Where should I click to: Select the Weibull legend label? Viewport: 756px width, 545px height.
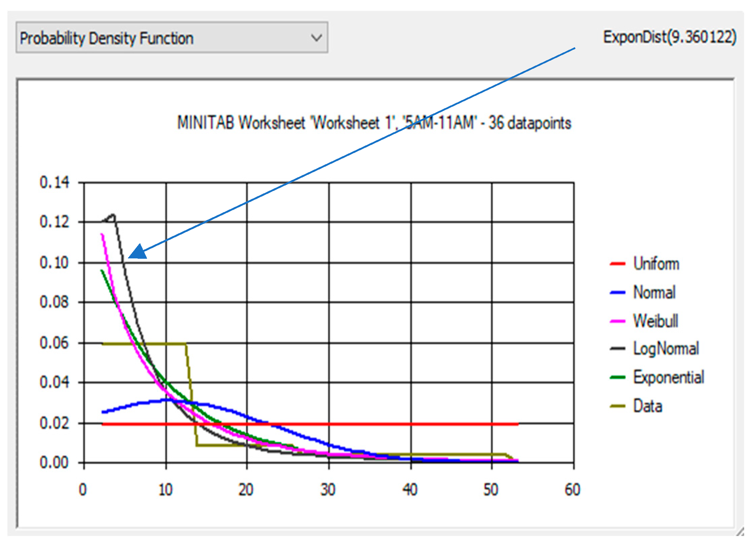click(655, 321)
